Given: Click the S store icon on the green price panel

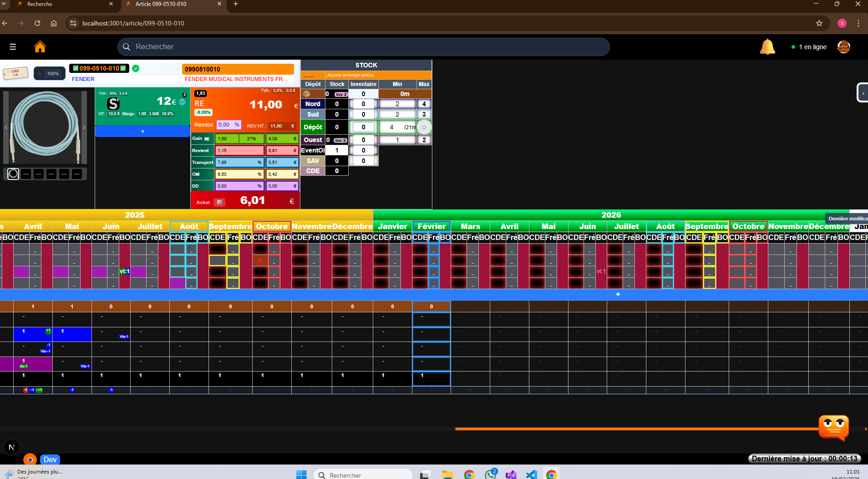Looking at the screenshot, I should (113, 103).
